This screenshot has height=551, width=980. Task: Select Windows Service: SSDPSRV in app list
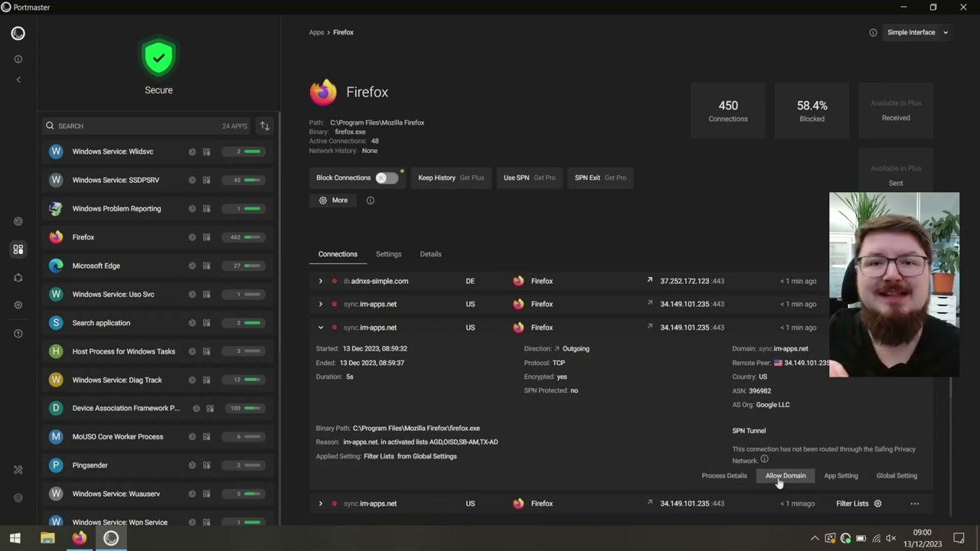click(158, 180)
